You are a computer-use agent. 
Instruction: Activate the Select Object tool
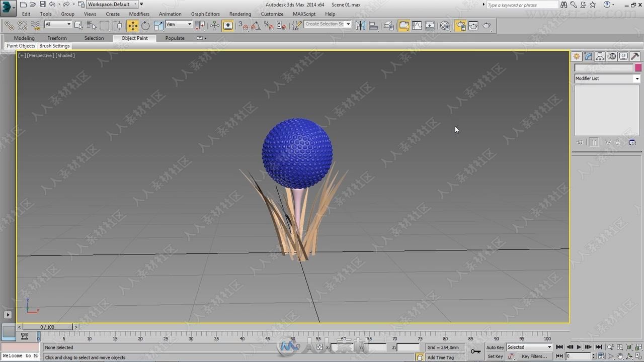point(78,25)
